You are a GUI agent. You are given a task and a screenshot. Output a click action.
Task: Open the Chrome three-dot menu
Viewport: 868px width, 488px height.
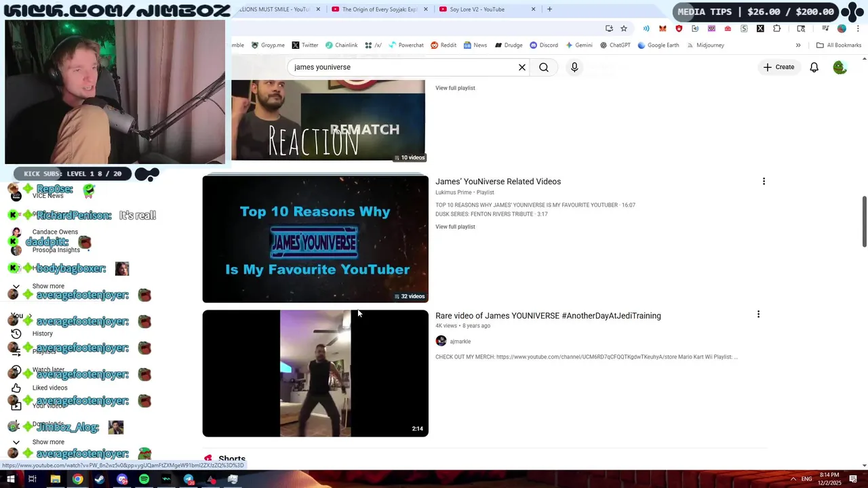pos(859,28)
